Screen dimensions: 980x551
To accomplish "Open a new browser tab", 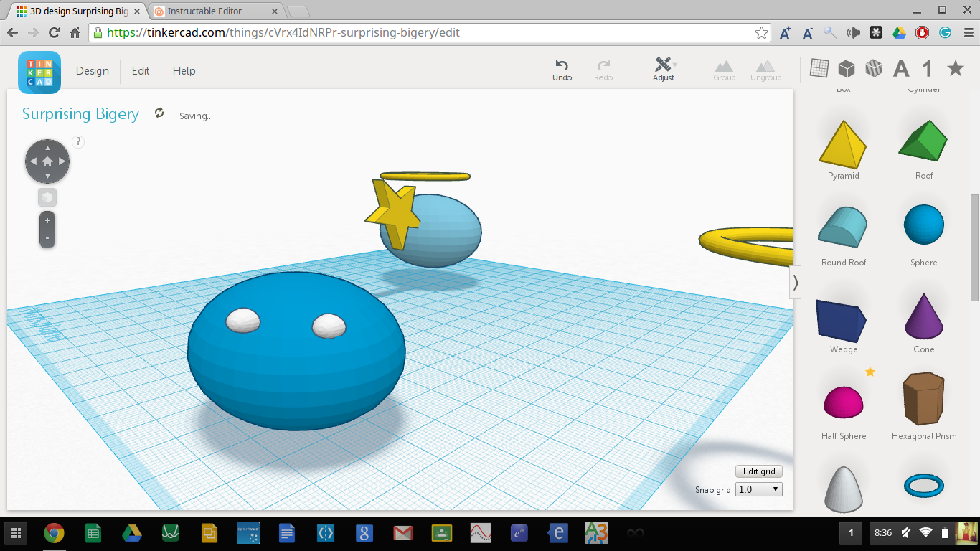I will [x=298, y=11].
